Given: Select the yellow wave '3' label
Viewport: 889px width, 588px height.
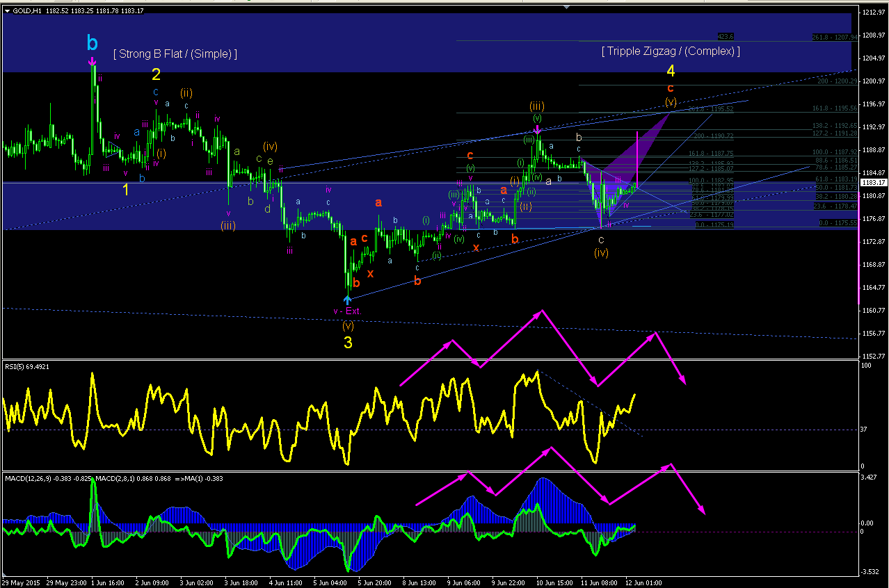Looking at the screenshot, I should [348, 343].
